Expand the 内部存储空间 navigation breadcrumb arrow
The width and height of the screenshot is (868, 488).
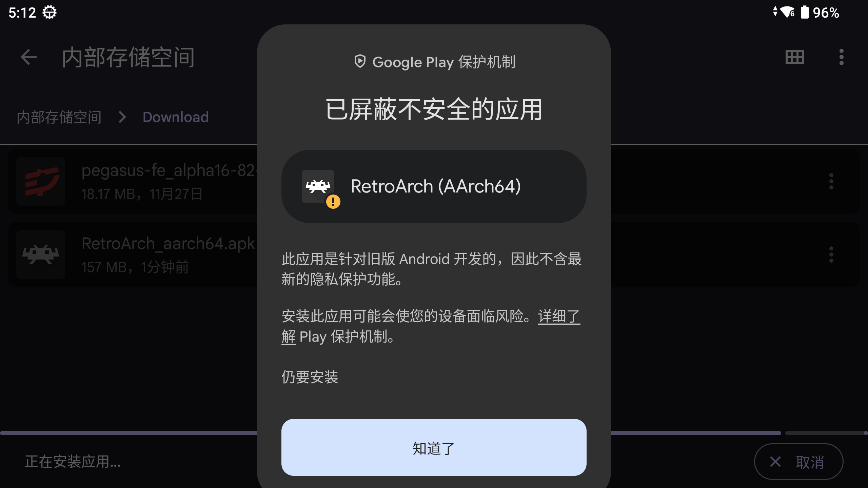coord(122,117)
